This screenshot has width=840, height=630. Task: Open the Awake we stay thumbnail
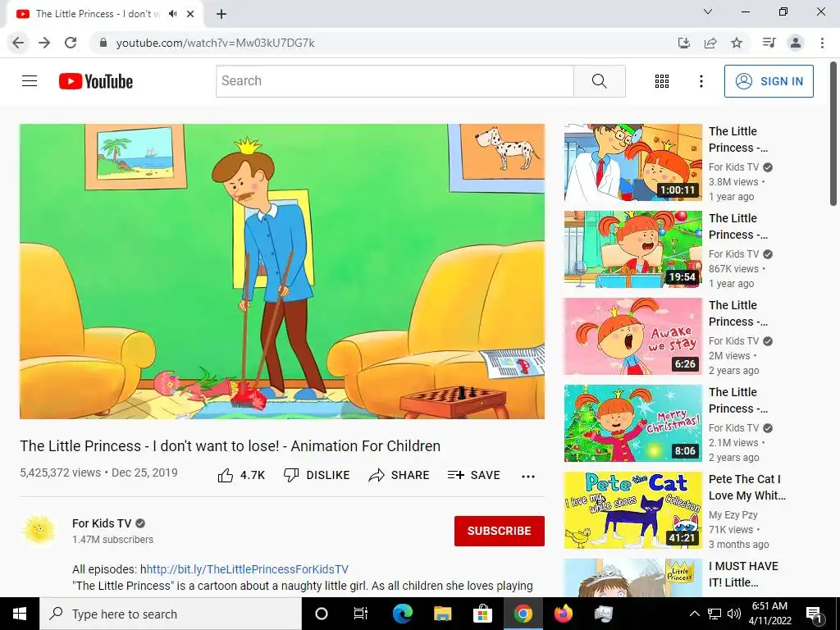tap(632, 336)
